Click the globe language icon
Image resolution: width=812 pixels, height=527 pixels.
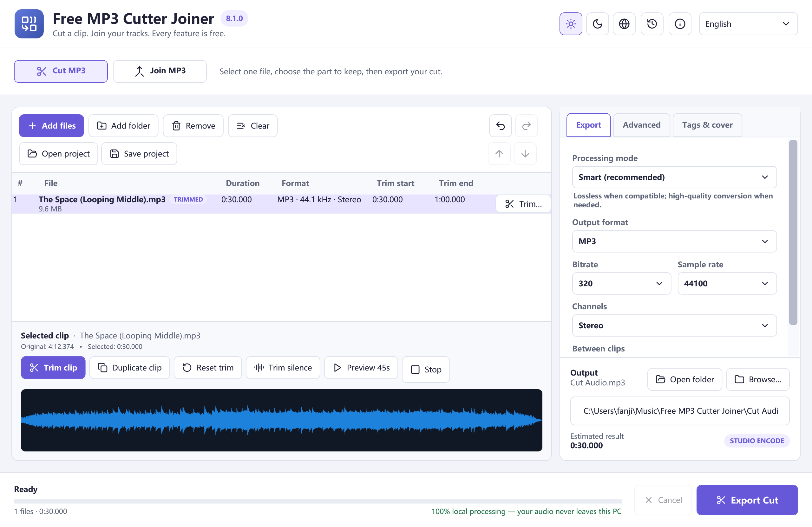(x=624, y=24)
